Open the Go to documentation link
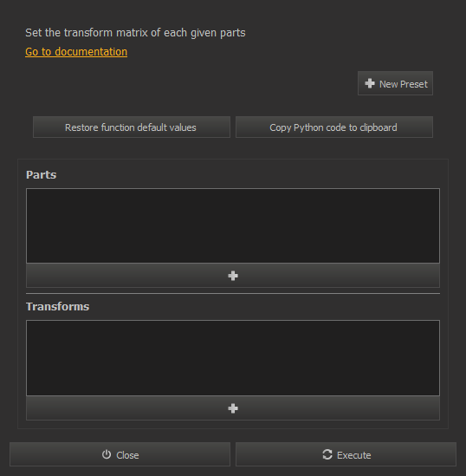This screenshot has height=476, width=466. point(76,52)
